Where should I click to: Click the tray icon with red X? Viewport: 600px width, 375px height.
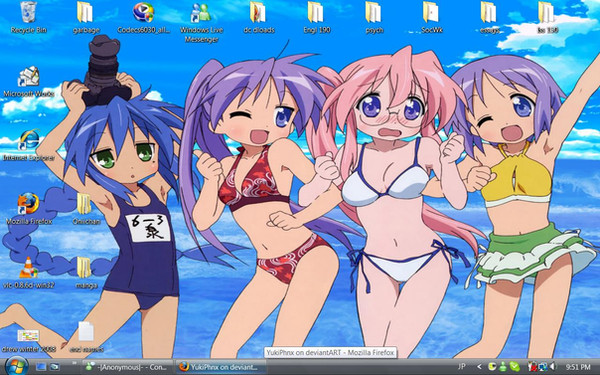pos(532,367)
